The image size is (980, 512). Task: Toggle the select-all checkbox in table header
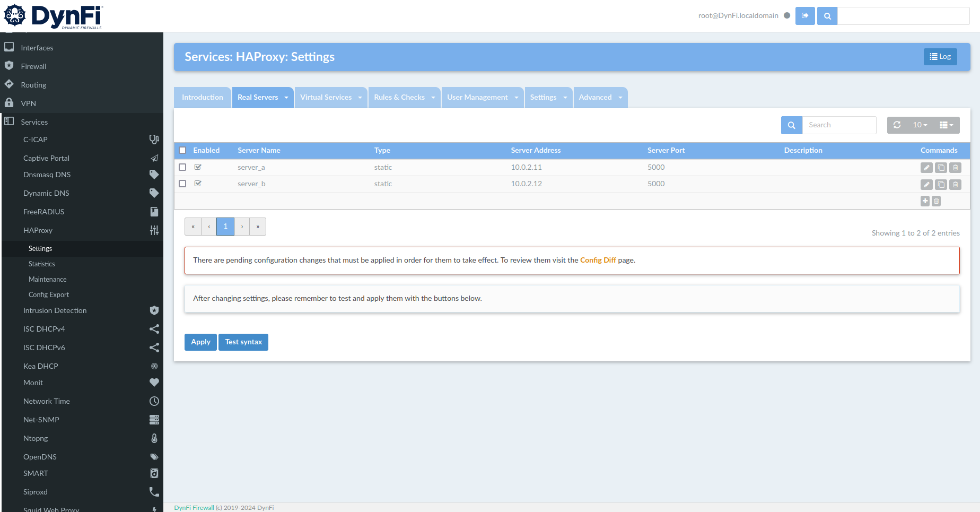pos(182,150)
